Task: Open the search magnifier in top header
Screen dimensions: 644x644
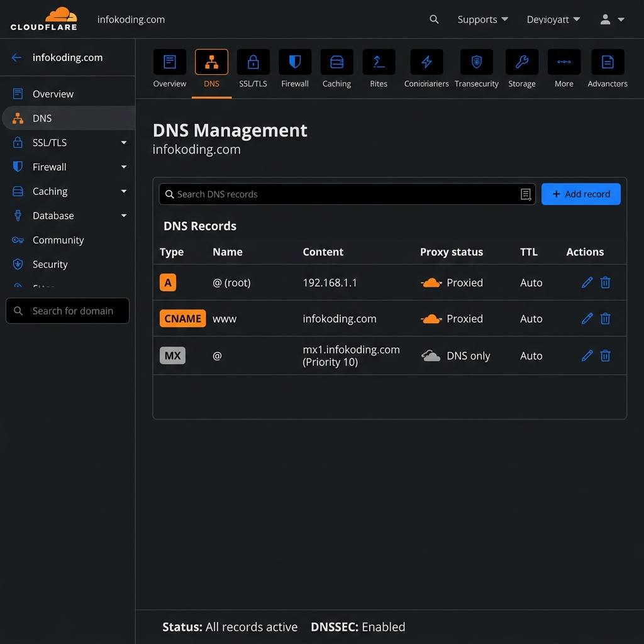Action: coord(434,19)
